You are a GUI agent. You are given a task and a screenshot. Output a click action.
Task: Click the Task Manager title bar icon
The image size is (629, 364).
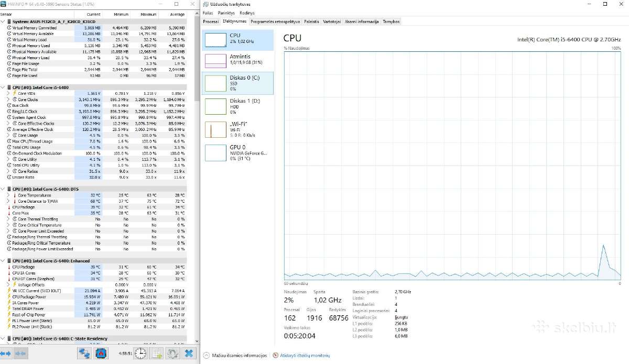[205, 4]
